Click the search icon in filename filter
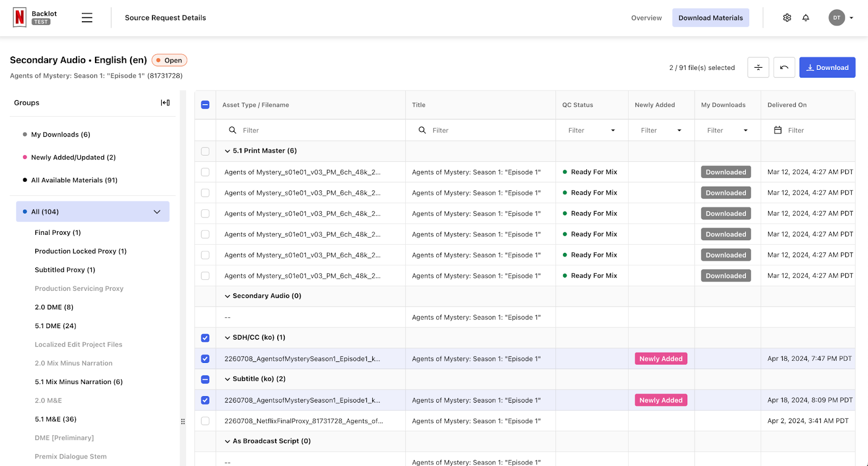The image size is (868, 466). click(x=233, y=130)
